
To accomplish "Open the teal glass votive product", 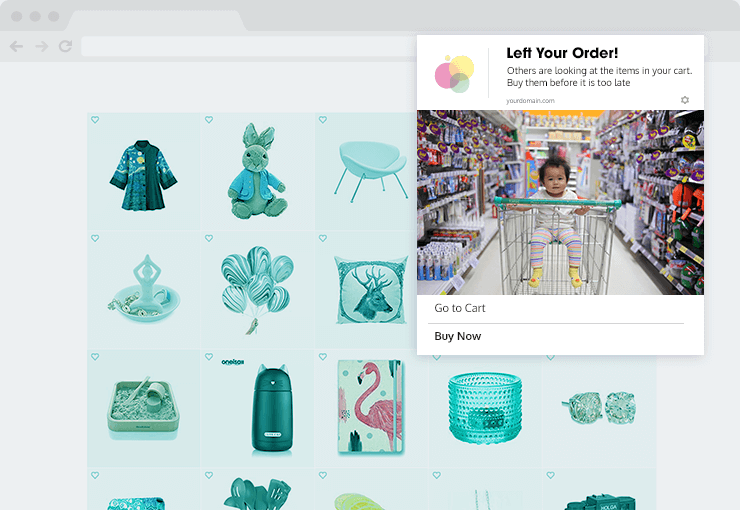I will tap(485, 408).
